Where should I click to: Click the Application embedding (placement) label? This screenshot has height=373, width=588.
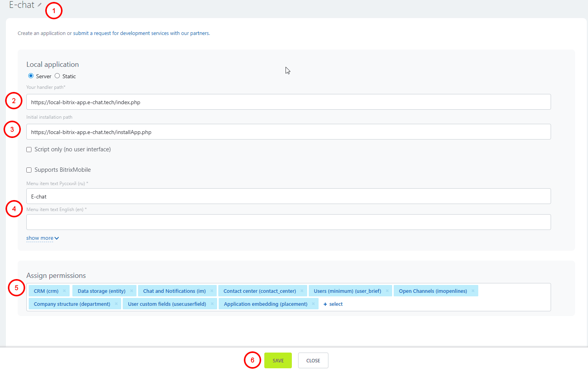click(265, 304)
